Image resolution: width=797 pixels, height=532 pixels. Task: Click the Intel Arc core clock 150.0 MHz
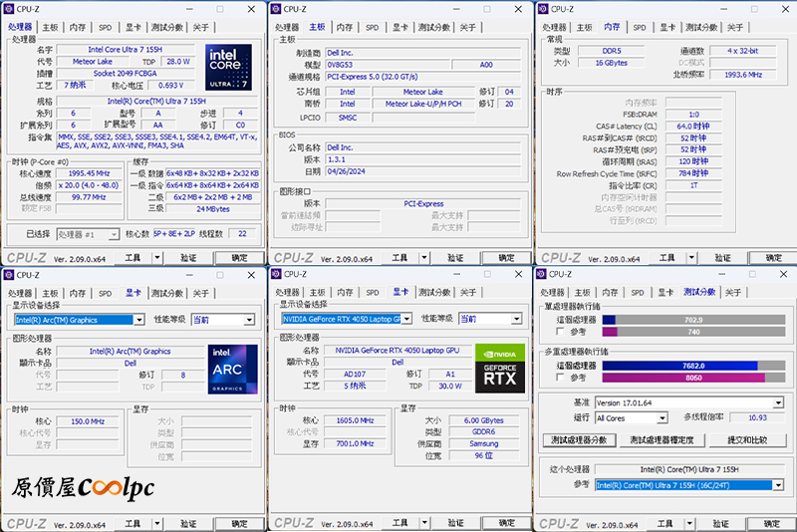click(x=88, y=421)
